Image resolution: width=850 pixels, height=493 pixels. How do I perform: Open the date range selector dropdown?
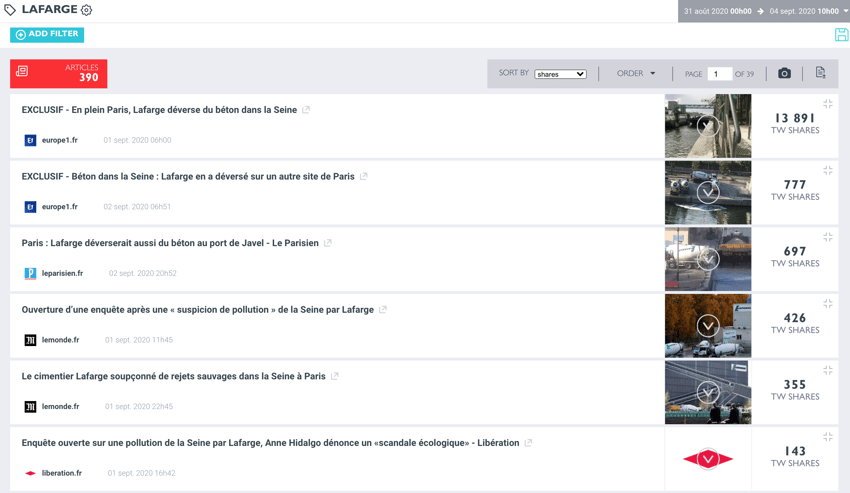pos(764,11)
